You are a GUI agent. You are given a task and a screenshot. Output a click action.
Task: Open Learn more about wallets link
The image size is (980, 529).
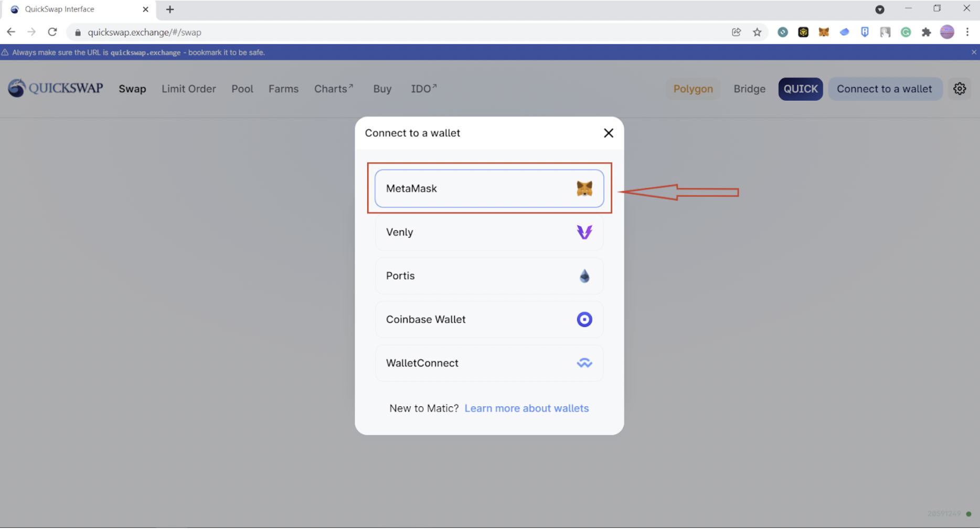click(x=527, y=408)
